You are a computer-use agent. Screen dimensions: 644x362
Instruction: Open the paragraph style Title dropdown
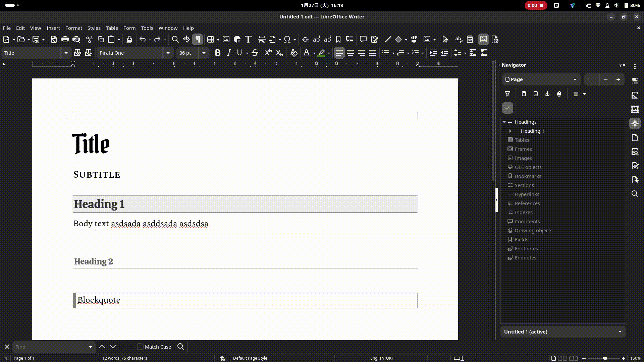pos(66,53)
